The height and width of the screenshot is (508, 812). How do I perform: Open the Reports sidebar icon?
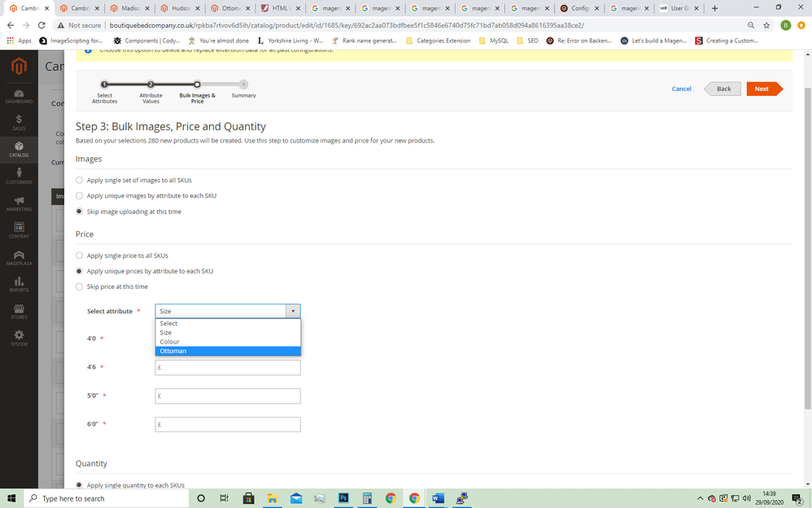click(19, 283)
